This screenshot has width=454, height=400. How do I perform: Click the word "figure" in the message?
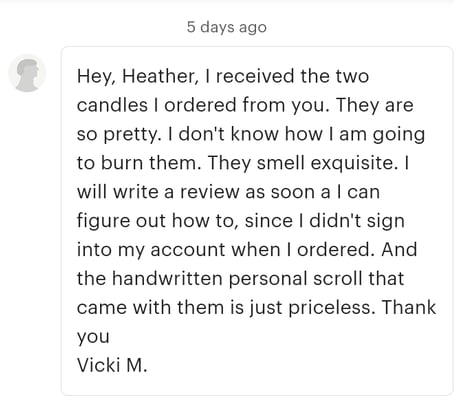click(103, 221)
